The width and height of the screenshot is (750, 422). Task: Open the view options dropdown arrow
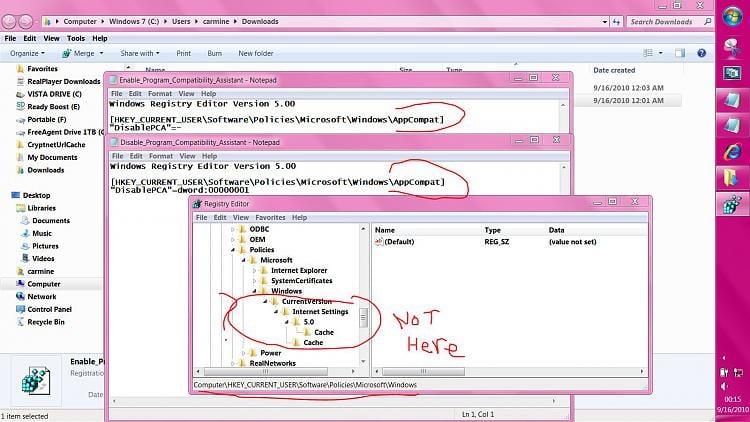click(661, 53)
